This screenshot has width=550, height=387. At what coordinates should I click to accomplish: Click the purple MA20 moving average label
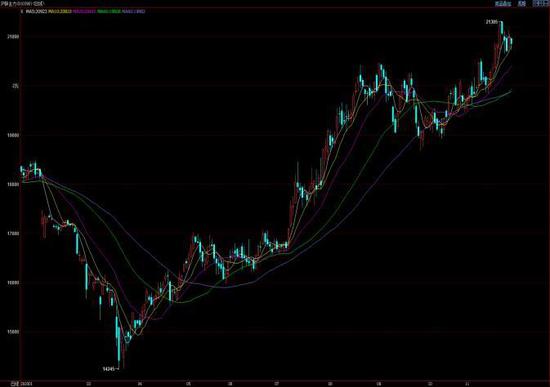(x=84, y=11)
